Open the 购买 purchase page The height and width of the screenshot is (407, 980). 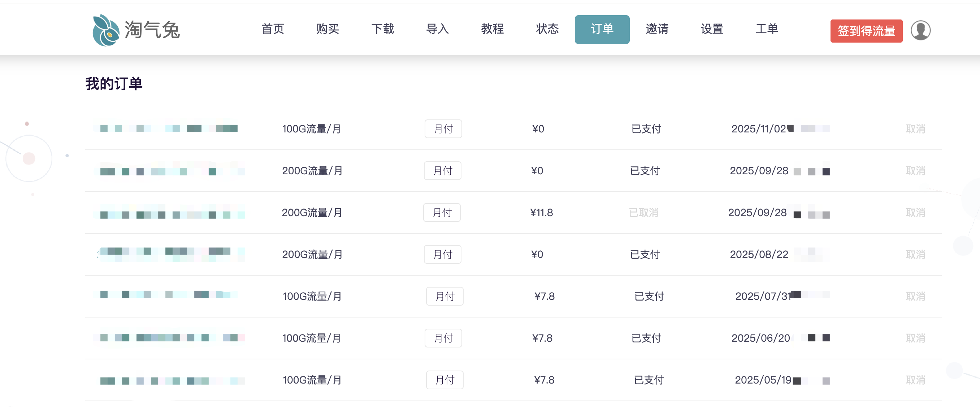coord(328,29)
